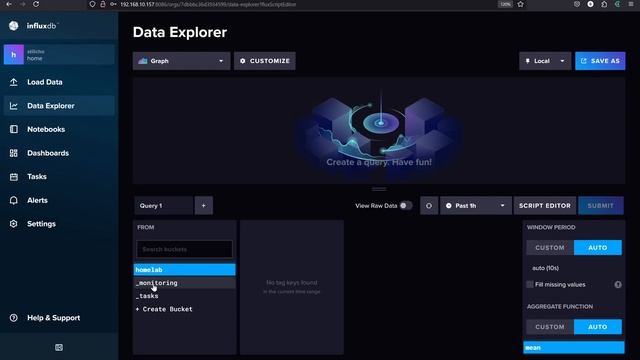Reload the page with the refresh icon
Viewport: 640px width, 360px height.
[36, 4]
